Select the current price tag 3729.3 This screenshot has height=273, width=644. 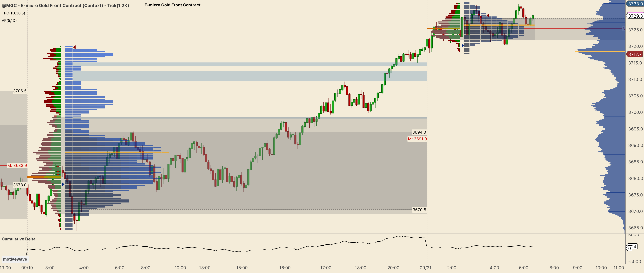click(635, 16)
